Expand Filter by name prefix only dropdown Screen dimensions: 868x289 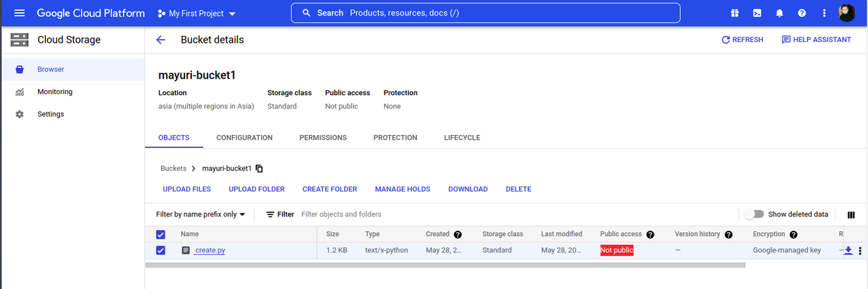click(x=201, y=214)
